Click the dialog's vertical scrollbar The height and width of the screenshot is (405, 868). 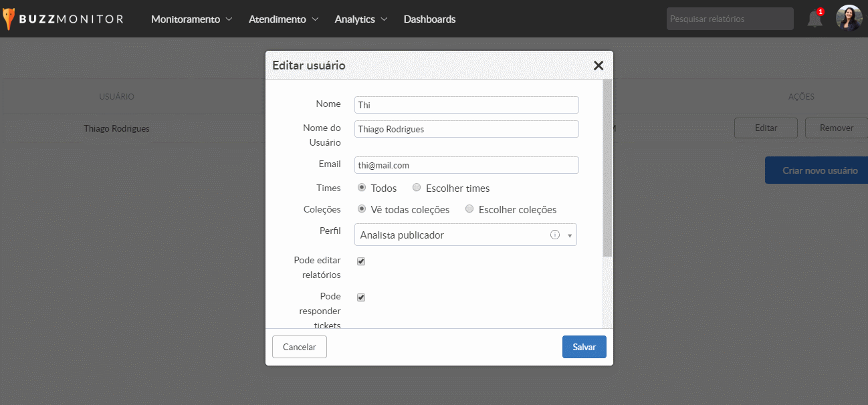607,168
